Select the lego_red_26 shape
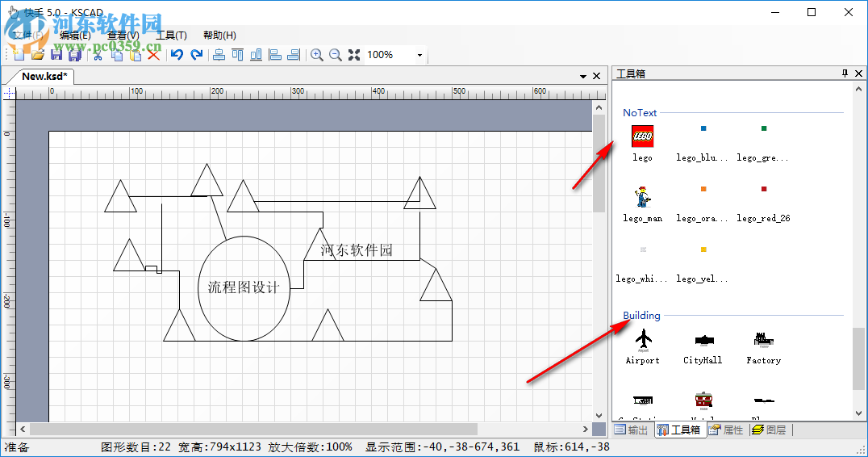868x457 pixels. click(763, 203)
